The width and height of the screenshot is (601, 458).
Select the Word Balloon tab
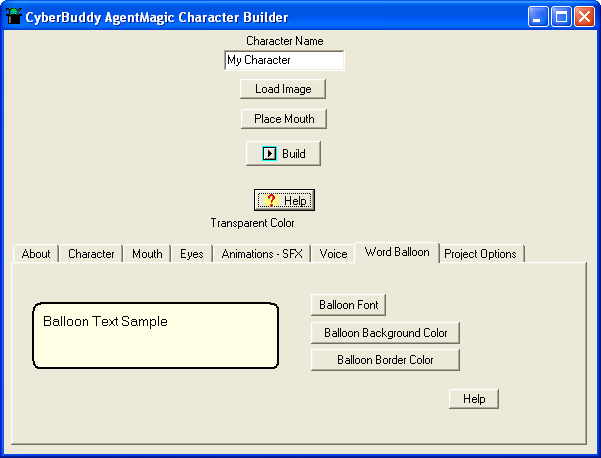pos(397,252)
